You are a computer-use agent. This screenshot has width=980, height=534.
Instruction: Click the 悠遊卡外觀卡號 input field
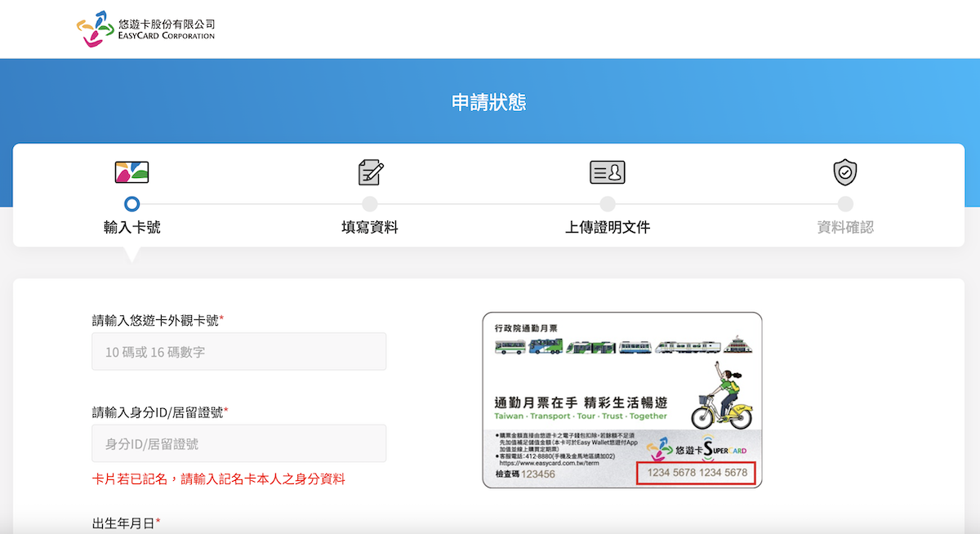pyautogui.click(x=238, y=351)
